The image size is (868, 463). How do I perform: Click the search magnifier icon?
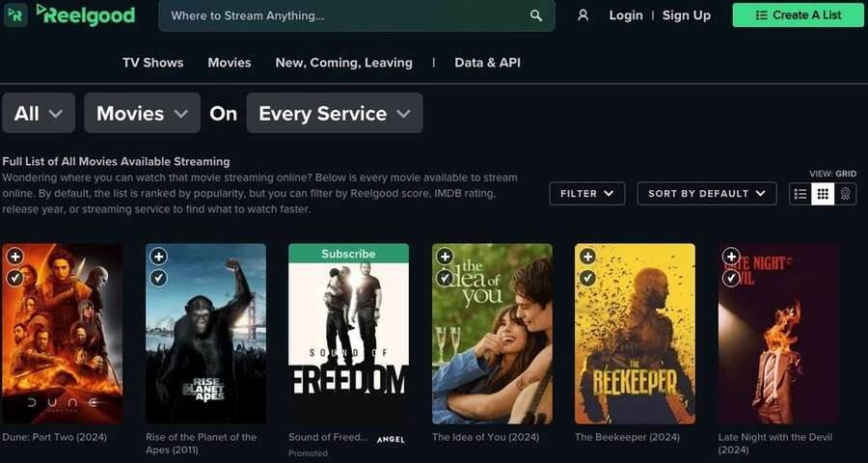[x=536, y=15]
